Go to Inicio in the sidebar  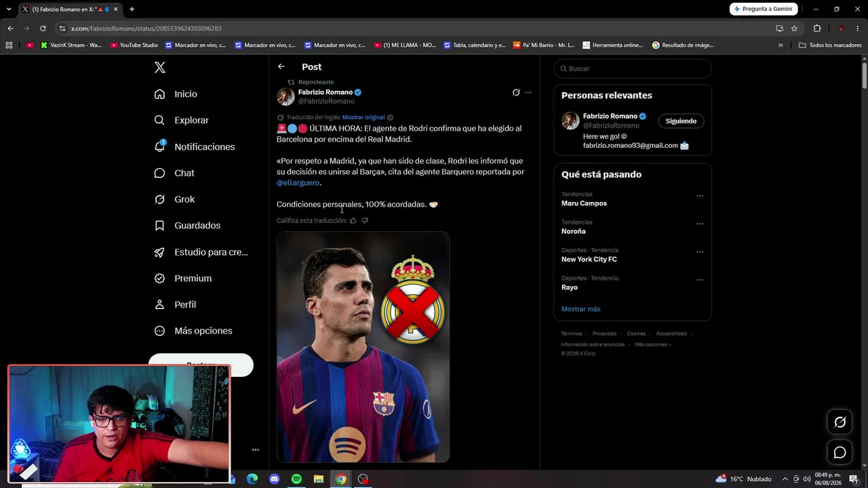[176, 94]
